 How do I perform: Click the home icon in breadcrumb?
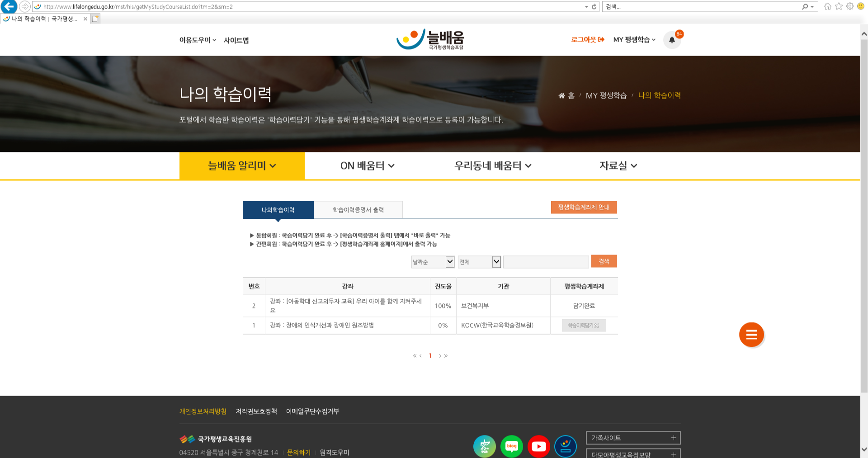(561, 96)
